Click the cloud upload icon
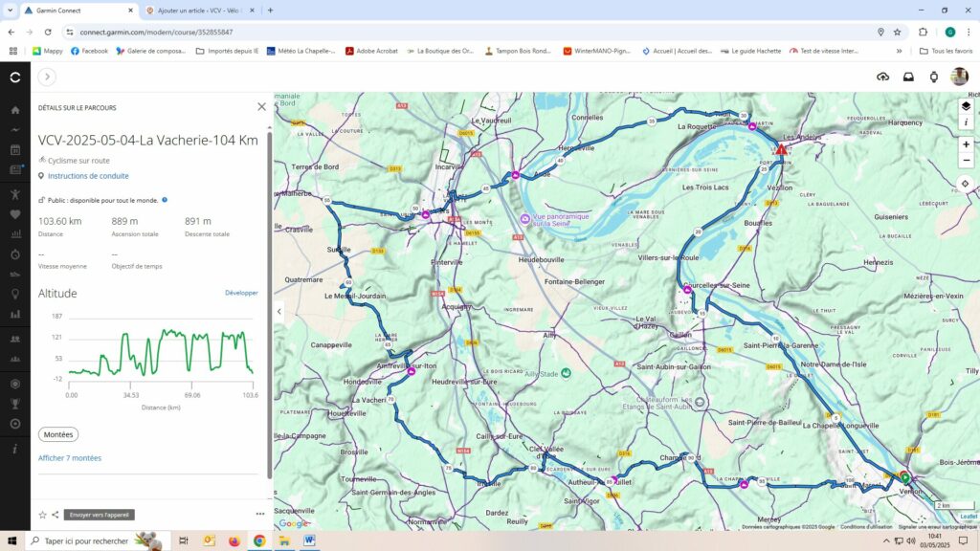The height and width of the screenshot is (551, 980). (x=882, y=77)
